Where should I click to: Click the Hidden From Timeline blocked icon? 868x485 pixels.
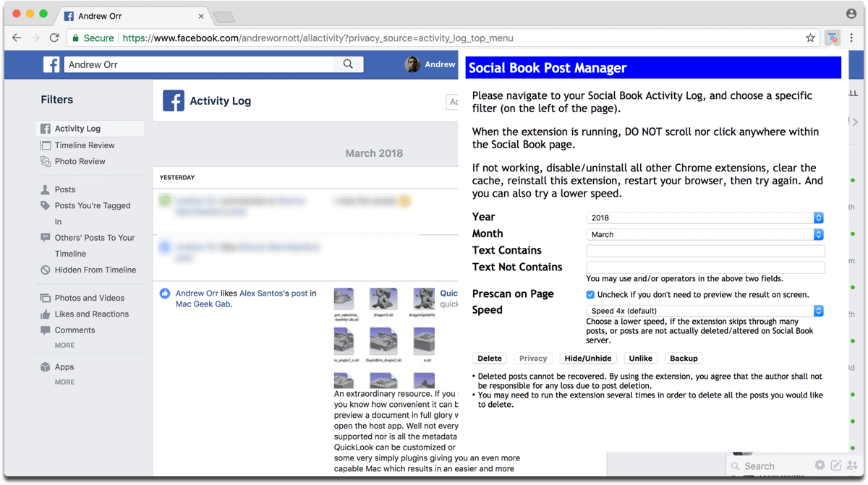[x=45, y=270]
